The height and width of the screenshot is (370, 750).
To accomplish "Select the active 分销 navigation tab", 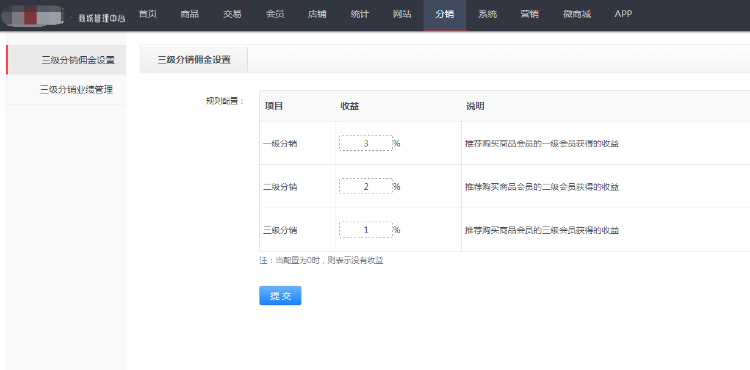I will pyautogui.click(x=445, y=15).
